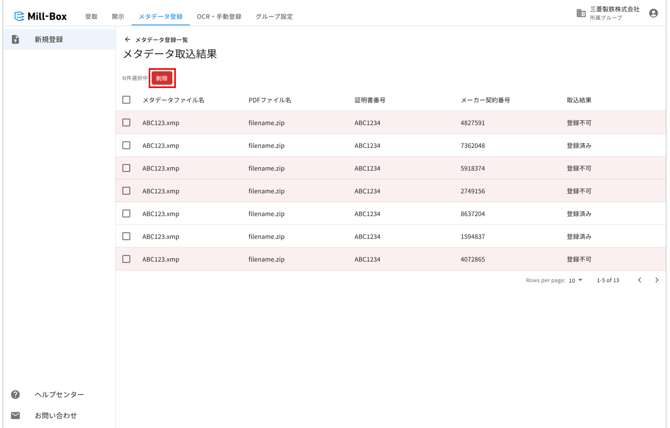Click 登録不可 in the 5918374 row

point(579,168)
